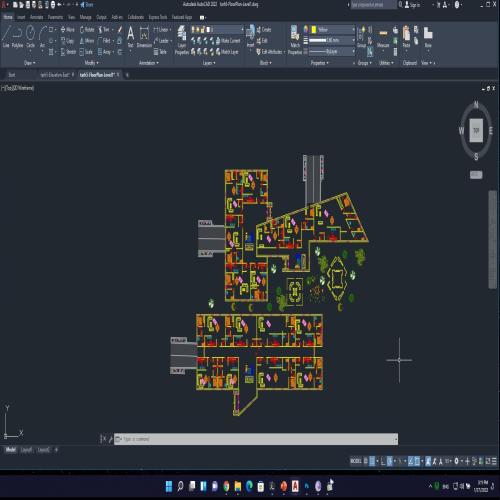Add new drawing tab with plus
The width and height of the screenshot is (500, 500).
[127, 75]
